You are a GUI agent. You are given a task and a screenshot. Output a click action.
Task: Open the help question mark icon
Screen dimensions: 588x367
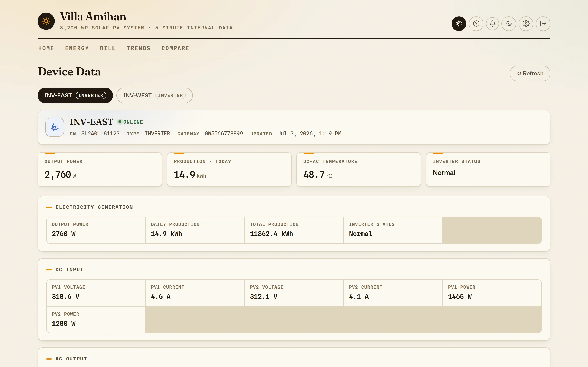point(476,23)
